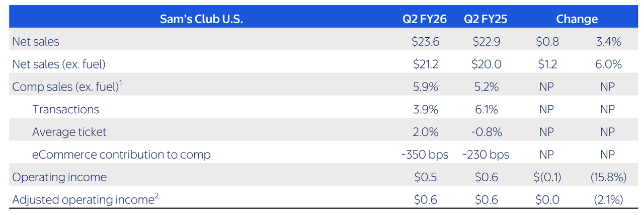644x215 pixels.
Task: Select Adjusted operating income label
Action: coord(83,199)
